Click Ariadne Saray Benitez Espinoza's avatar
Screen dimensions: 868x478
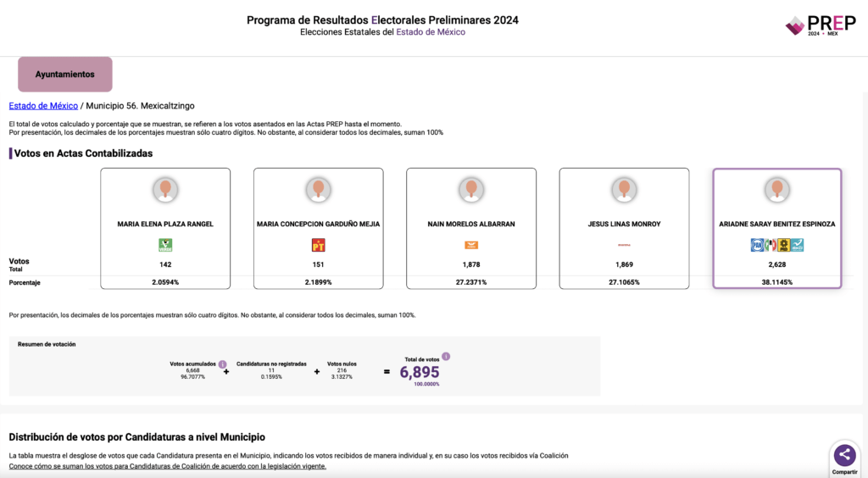pyautogui.click(x=776, y=190)
